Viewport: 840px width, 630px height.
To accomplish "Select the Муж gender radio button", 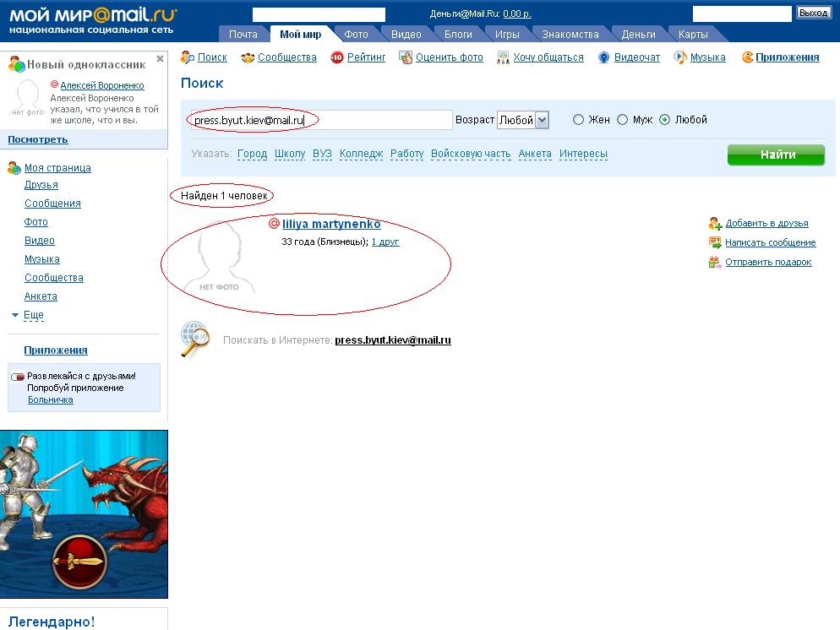I will click(623, 120).
